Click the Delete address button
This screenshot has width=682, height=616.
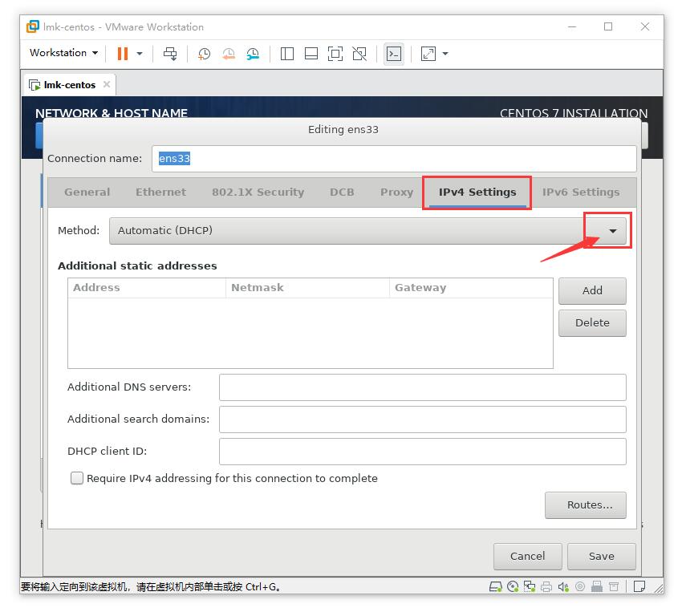[592, 322]
